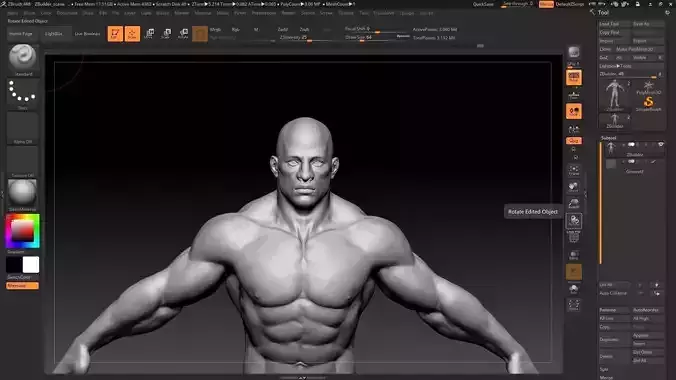
Task: Open the Document menu
Action: [67, 13]
